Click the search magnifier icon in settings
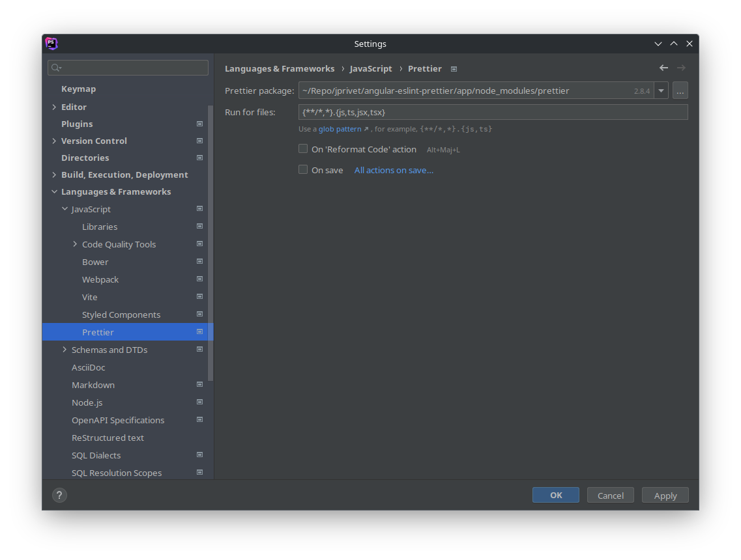The image size is (741, 560). point(56,68)
